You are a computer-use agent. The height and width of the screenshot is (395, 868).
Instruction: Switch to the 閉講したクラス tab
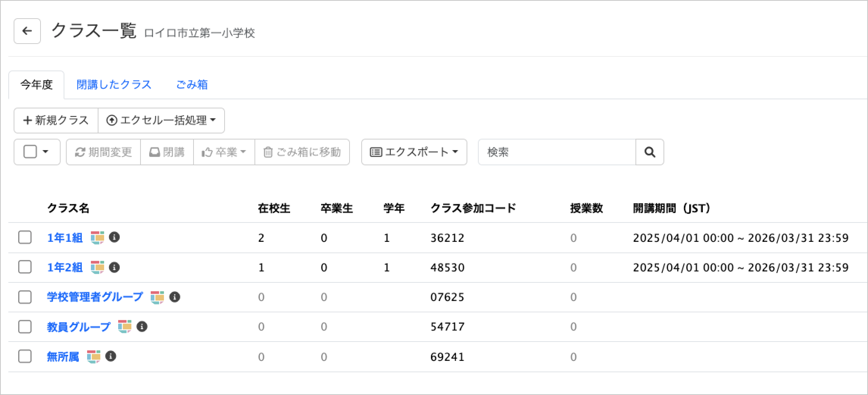tap(114, 85)
